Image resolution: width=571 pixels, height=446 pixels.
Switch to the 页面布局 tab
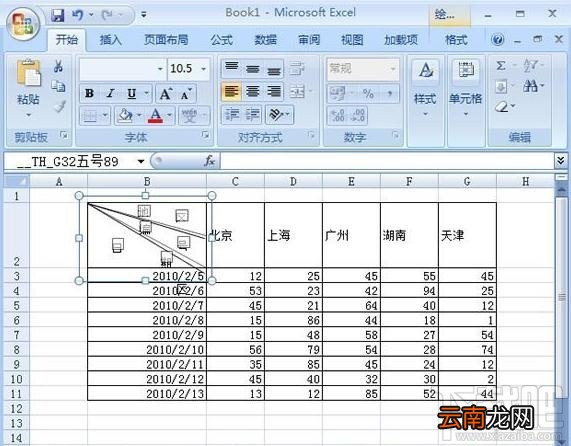point(166,40)
